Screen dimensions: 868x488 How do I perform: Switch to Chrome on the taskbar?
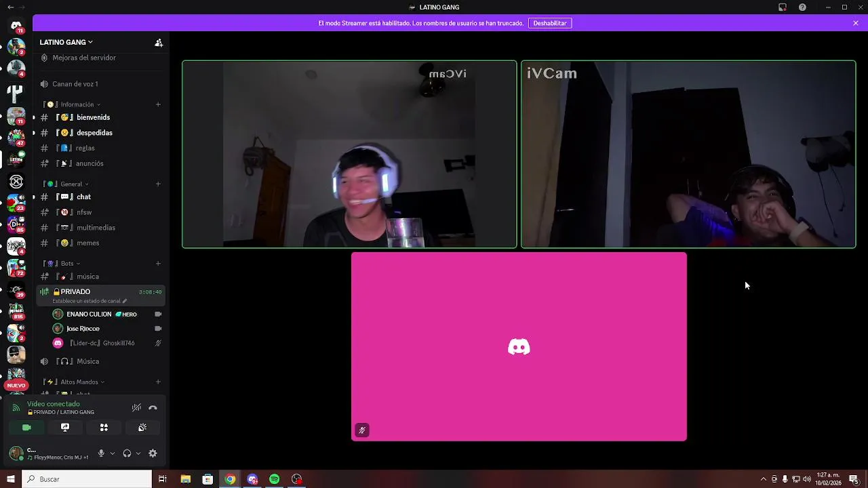point(230,479)
